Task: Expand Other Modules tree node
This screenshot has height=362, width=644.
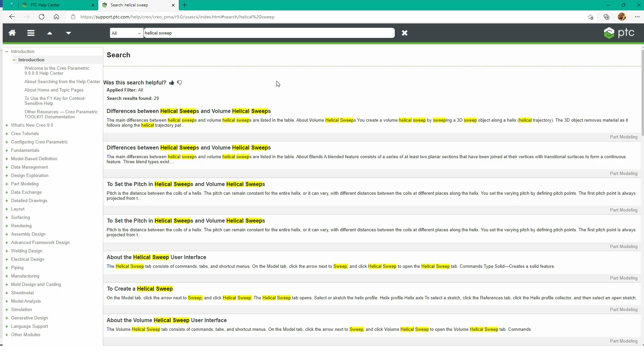Action: point(7,335)
